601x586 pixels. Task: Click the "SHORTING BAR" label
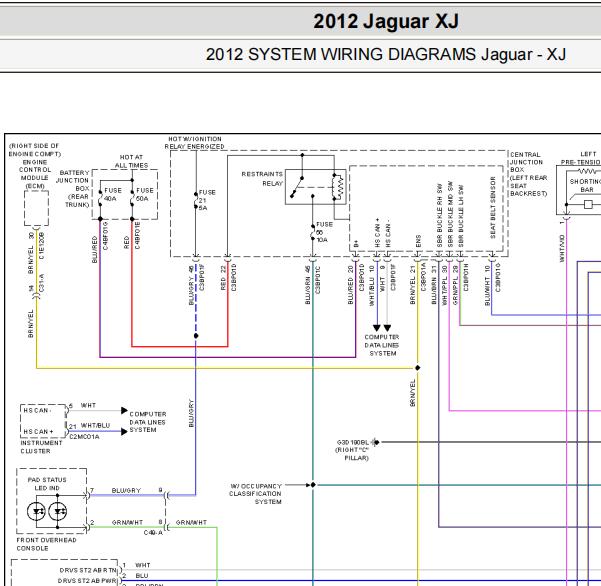pos(585,185)
